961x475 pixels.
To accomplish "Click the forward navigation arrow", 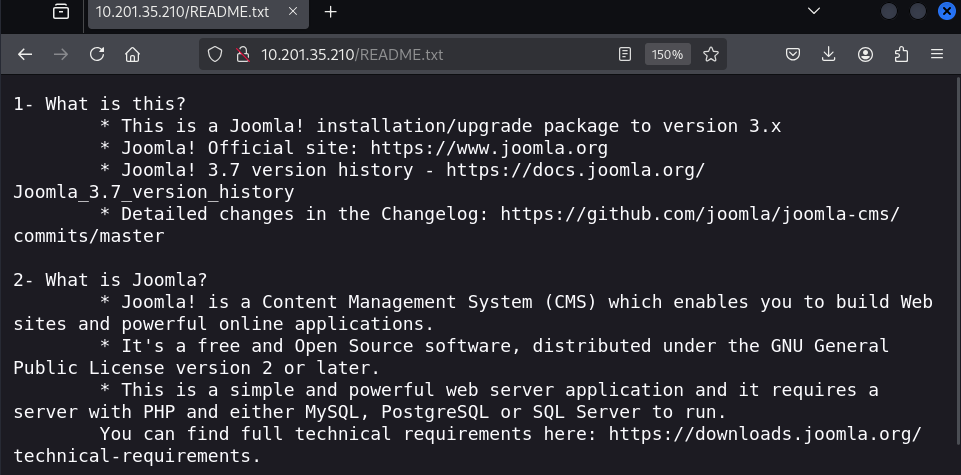I will click(x=61, y=55).
